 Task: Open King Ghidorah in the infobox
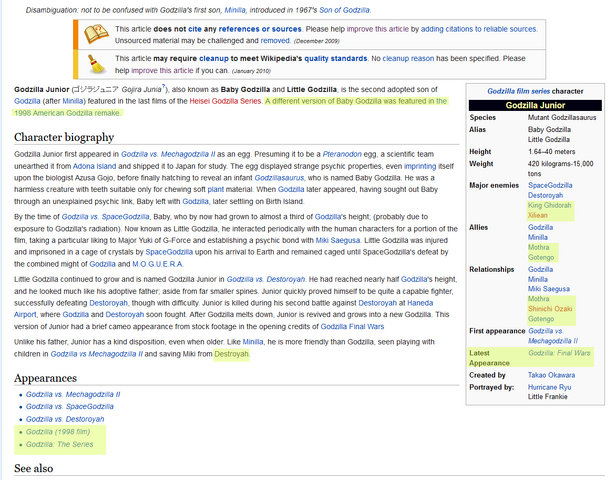point(549,205)
